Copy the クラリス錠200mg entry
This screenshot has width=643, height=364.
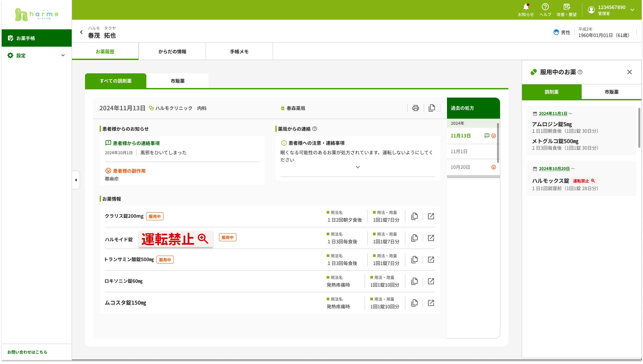414,216
